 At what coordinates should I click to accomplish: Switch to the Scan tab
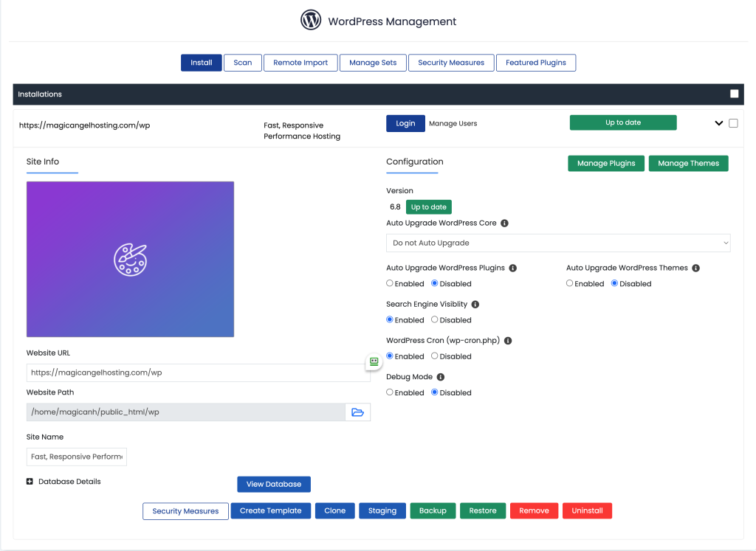[243, 63]
